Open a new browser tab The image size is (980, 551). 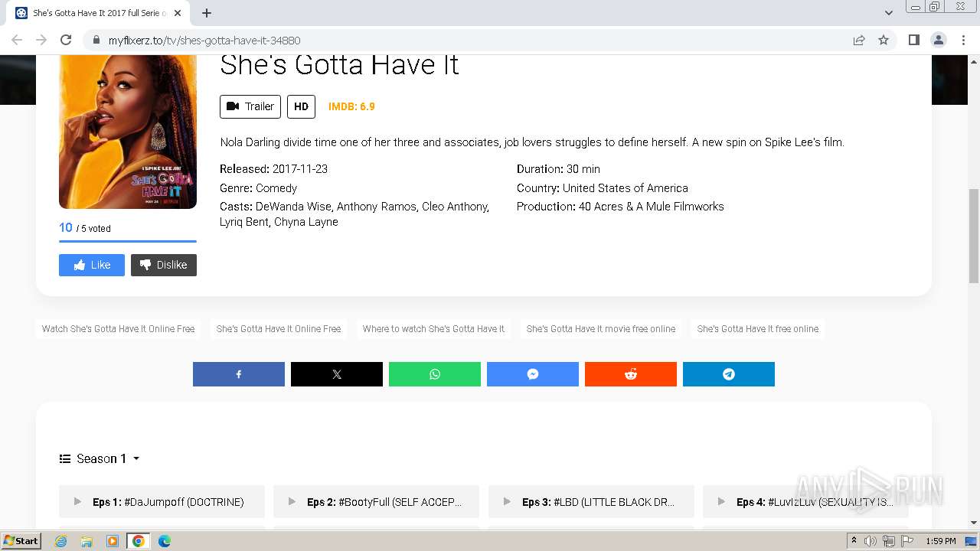click(x=207, y=13)
